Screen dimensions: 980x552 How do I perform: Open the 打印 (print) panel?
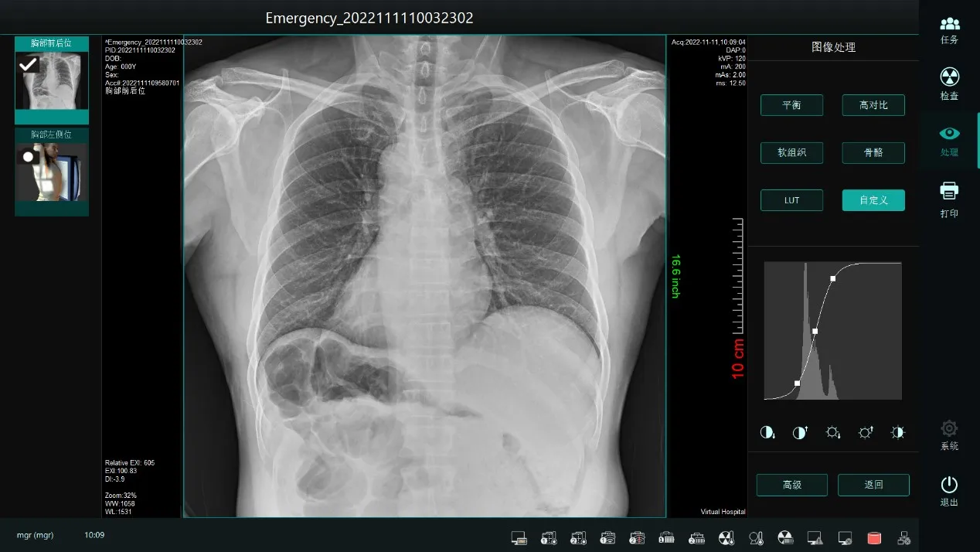click(948, 197)
